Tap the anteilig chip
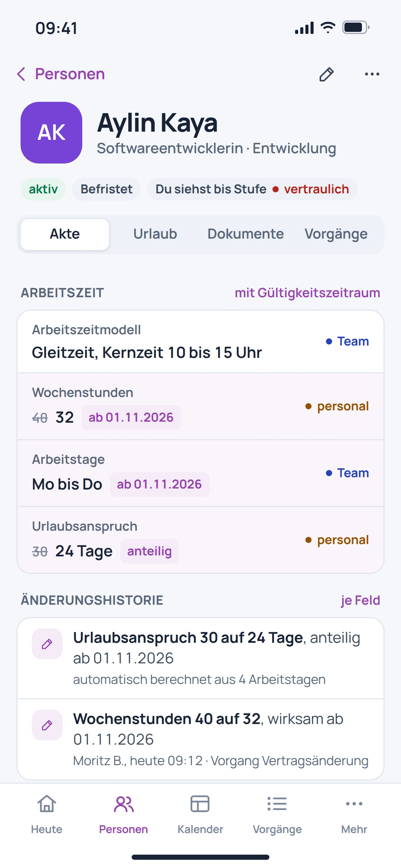401x868 pixels. click(x=149, y=551)
